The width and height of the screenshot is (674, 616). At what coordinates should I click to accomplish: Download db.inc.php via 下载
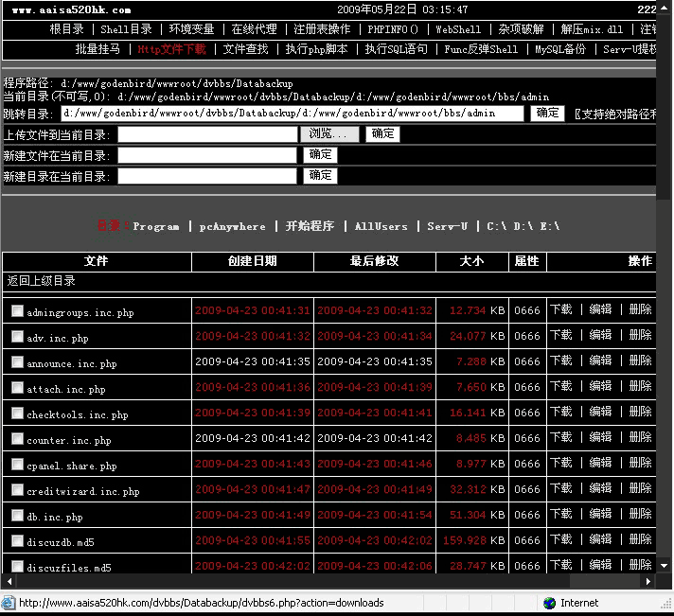(x=561, y=514)
